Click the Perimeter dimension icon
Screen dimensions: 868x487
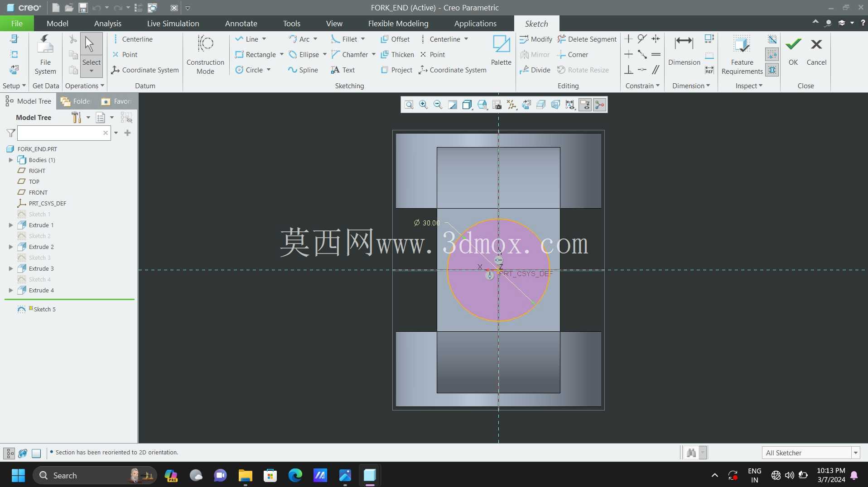coord(709,39)
